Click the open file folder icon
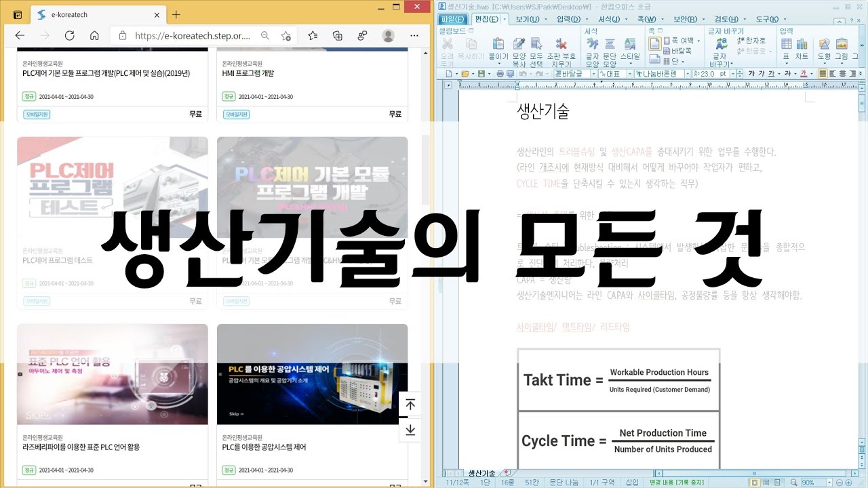The height and width of the screenshot is (488, 868). (465, 73)
